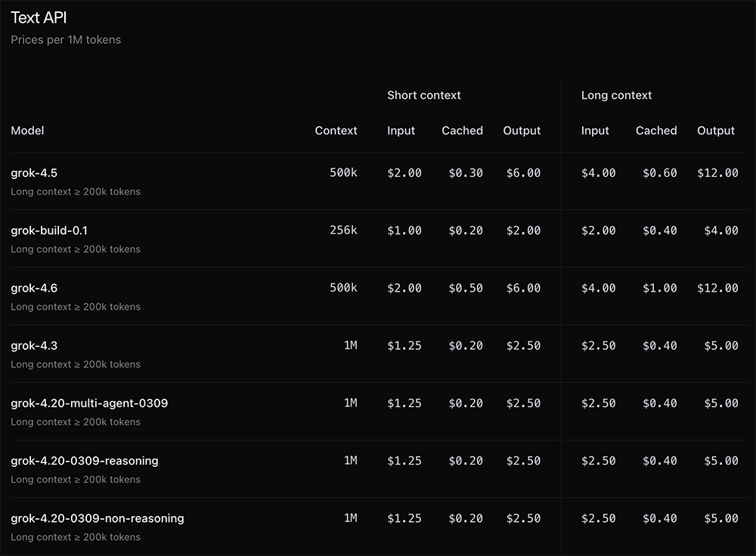Click grok-4.5 long context output "$12.00"
756x556 pixels.
(717, 173)
